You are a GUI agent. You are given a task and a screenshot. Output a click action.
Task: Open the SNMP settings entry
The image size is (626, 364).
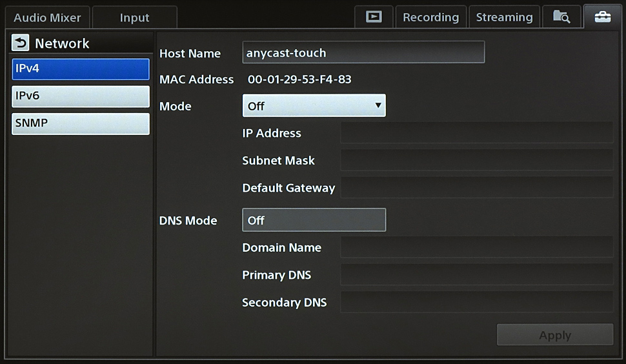81,123
